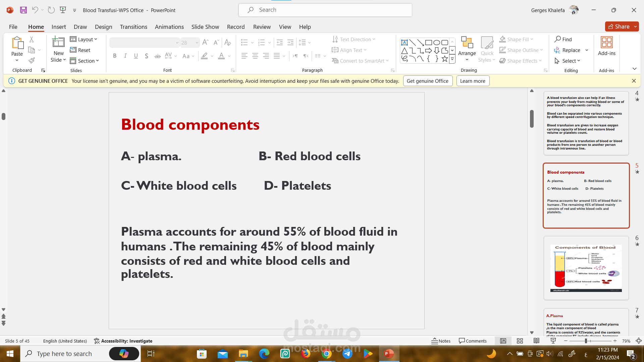Viewport: 644px width, 362px height.
Task: Insert a text box shape
Action: 405,43
